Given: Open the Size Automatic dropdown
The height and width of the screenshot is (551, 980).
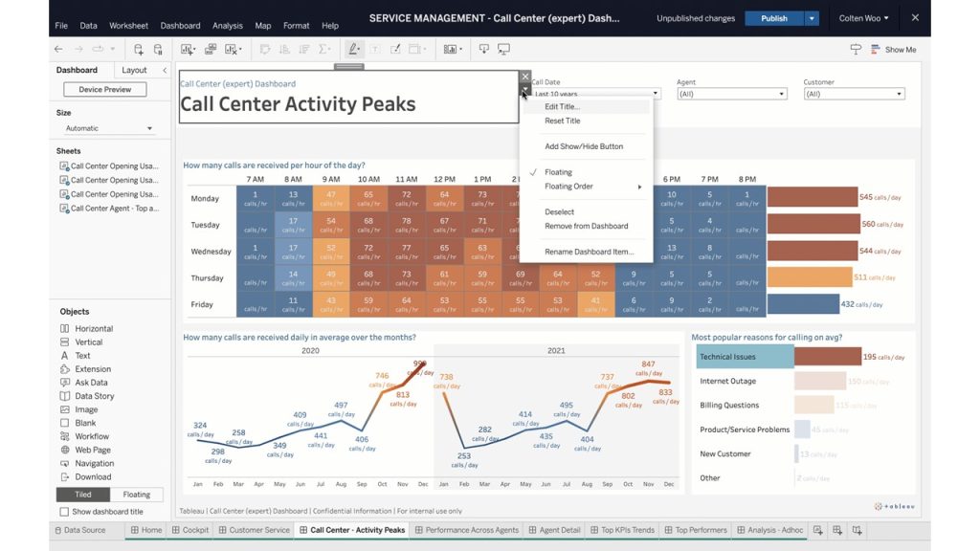Looking at the screenshot, I should (109, 128).
